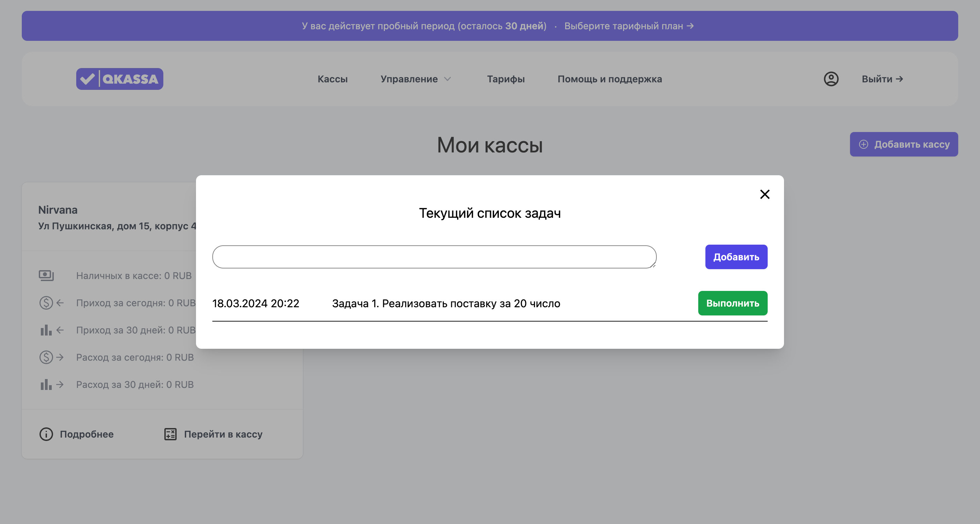The image size is (980, 524).
Task: Focus the new task text field
Action: (434, 257)
